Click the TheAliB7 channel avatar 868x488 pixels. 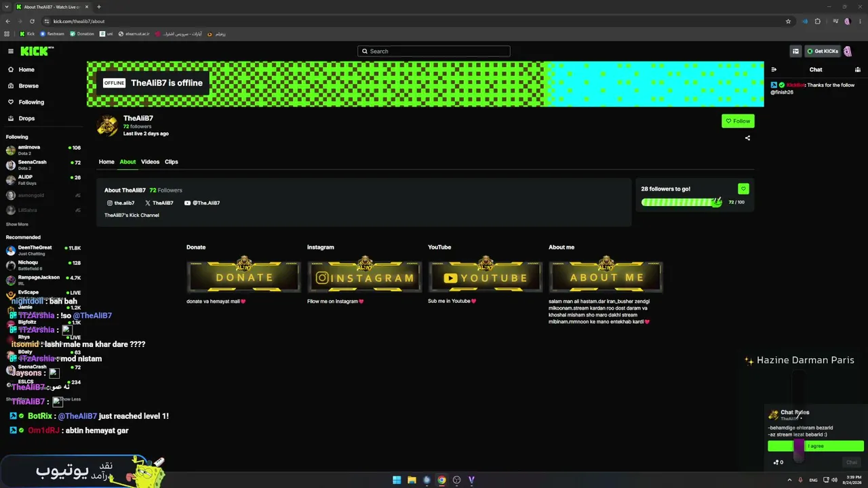pyautogui.click(x=107, y=125)
